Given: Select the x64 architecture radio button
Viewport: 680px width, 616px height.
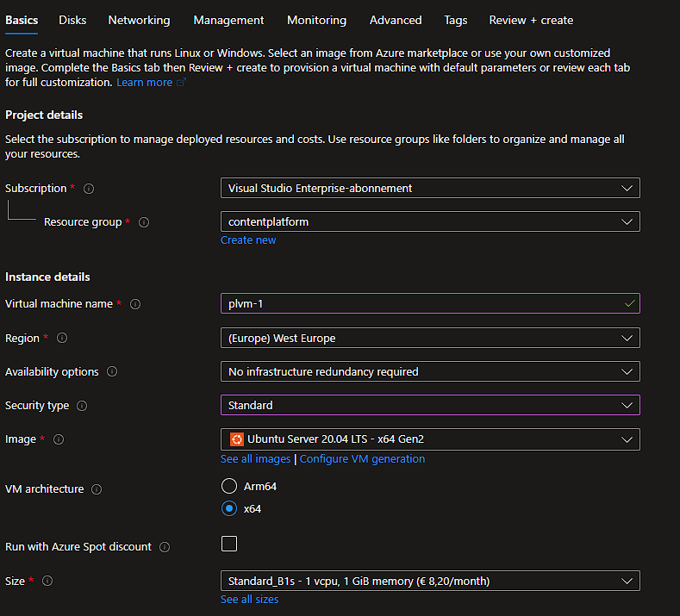Looking at the screenshot, I should pyautogui.click(x=229, y=508).
